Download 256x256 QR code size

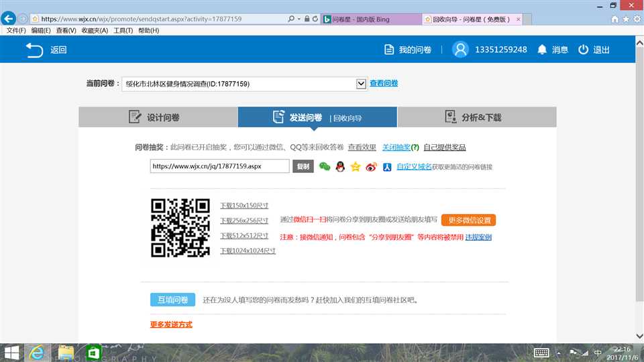[244, 221]
